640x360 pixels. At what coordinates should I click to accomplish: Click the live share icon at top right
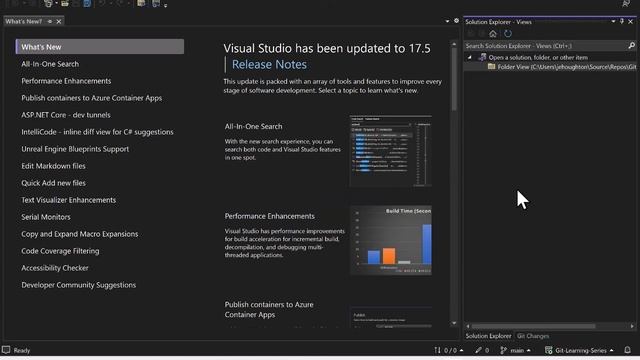[x=626, y=4]
